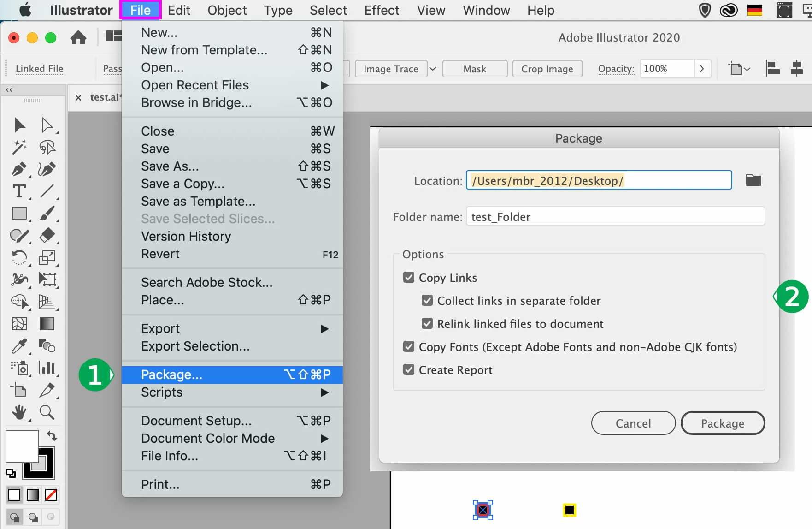The image size is (812, 529).
Task: Click the Crop Image button
Action: [x=547, y=69]
